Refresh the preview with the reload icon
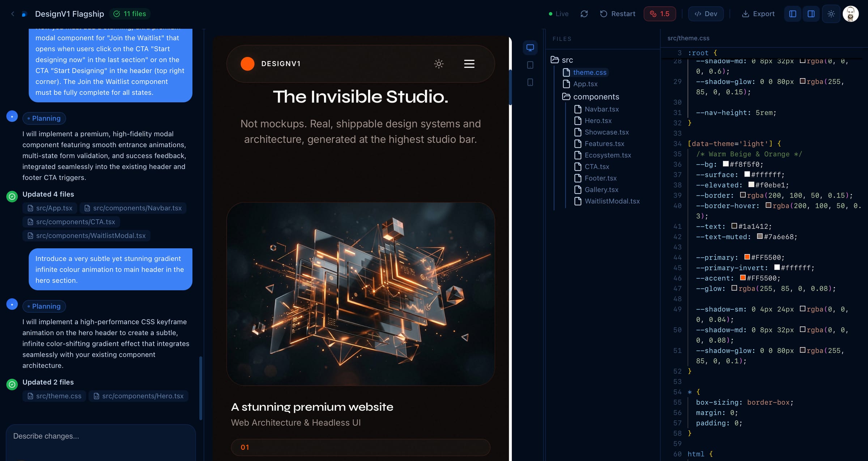Viewport: 868px width, 461px height. (584, 14)
